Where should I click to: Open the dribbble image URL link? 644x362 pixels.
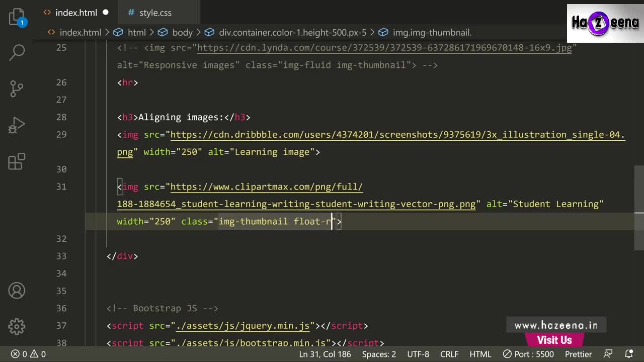pyautogui.click(x=397, y=135)
